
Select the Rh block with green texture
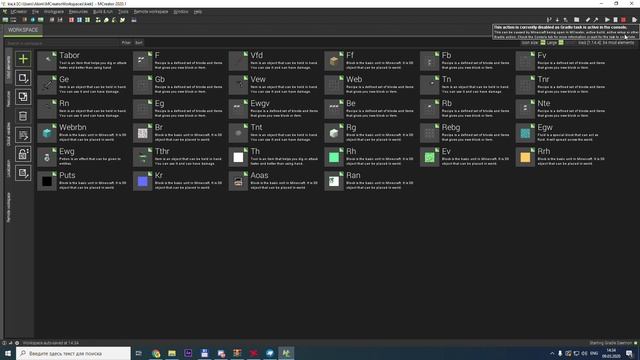[369, 157]
